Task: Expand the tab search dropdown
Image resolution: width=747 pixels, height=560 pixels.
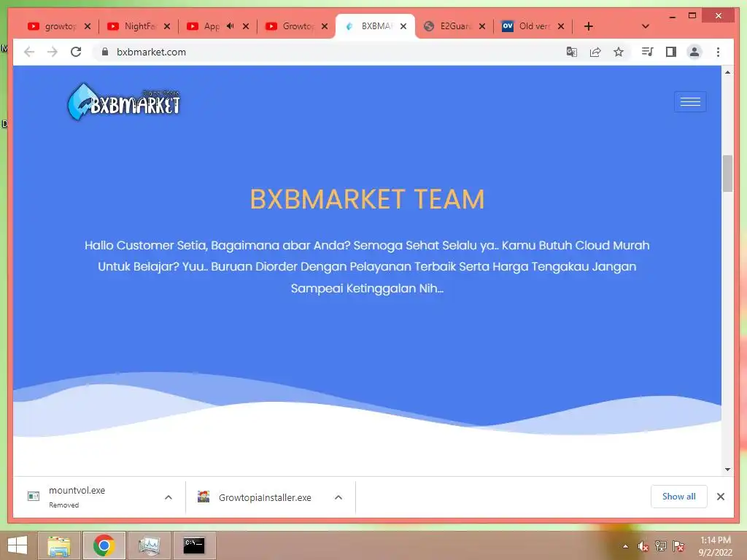Action: pos(646,26)
